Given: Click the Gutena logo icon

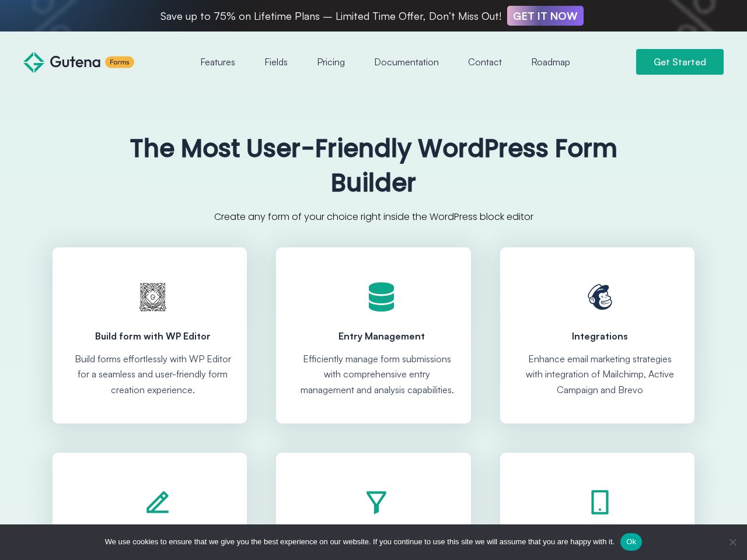Looking at the screenshot, I should 34,62.
